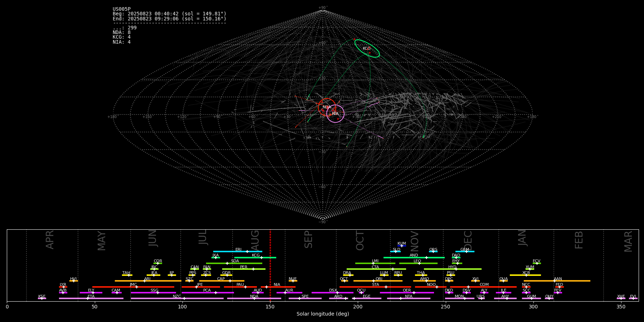Click the 'NDA: 8' count in legend

tap(122, 33)
